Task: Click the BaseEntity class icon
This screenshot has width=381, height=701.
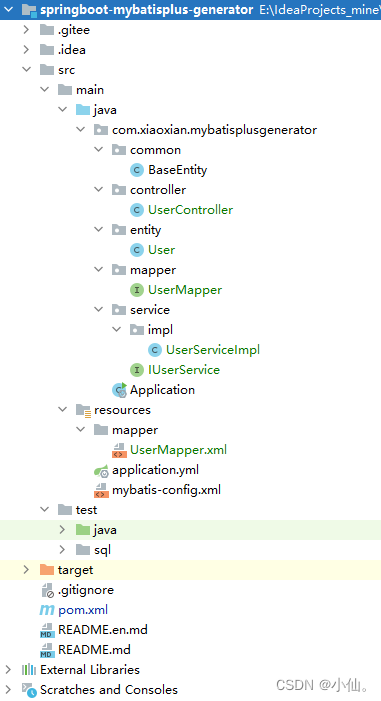Action: click(x=136, y=170)
